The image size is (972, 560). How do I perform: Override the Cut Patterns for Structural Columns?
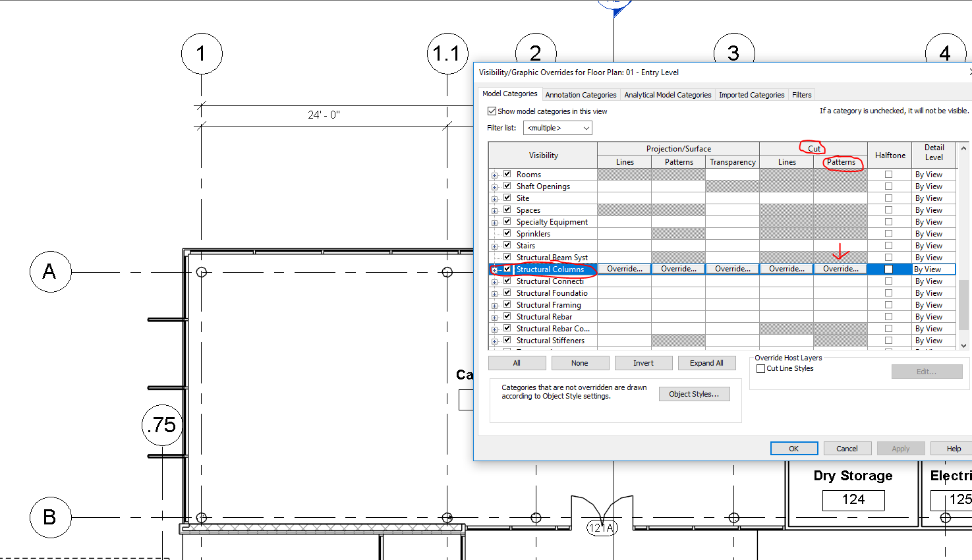(x=840, y=269)
